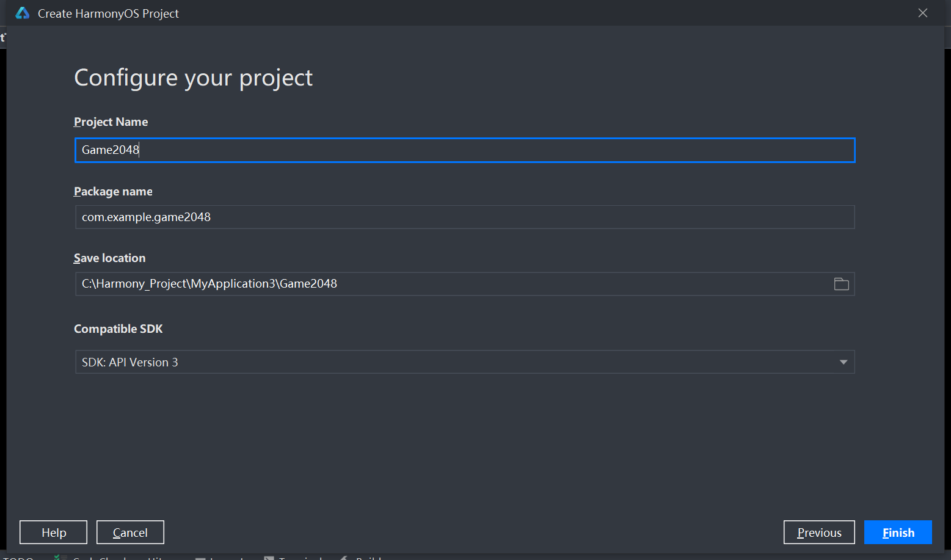Cancel the project creation dialog

[x=130, y=533]
